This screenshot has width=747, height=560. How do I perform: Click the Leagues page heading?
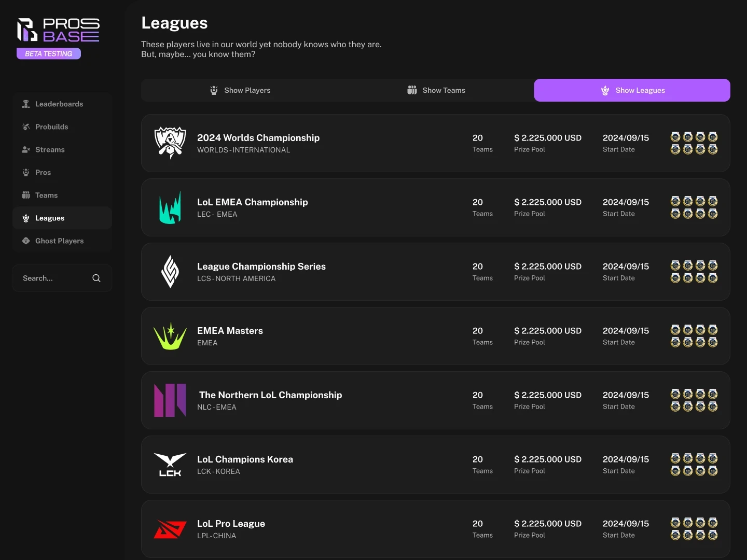coord(174,23)
